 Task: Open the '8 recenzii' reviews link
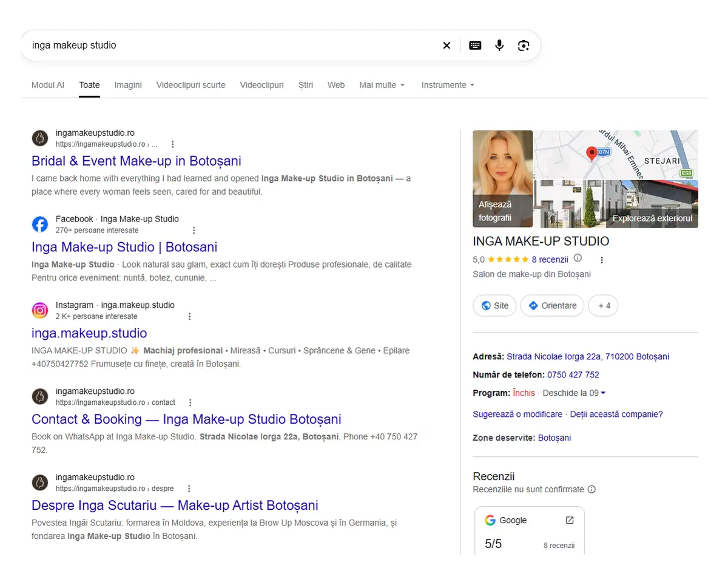coord(550,260)
